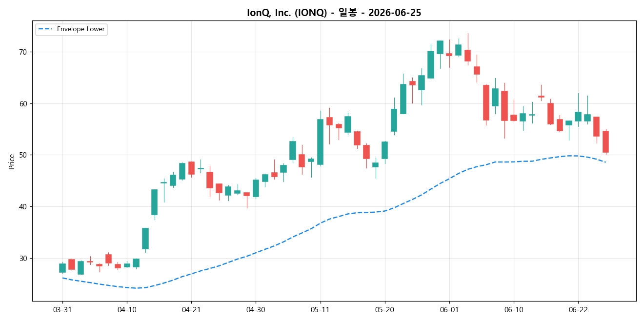Click the green candle above the 06-22 label
The image size is (644, 322).
(578, 117)
